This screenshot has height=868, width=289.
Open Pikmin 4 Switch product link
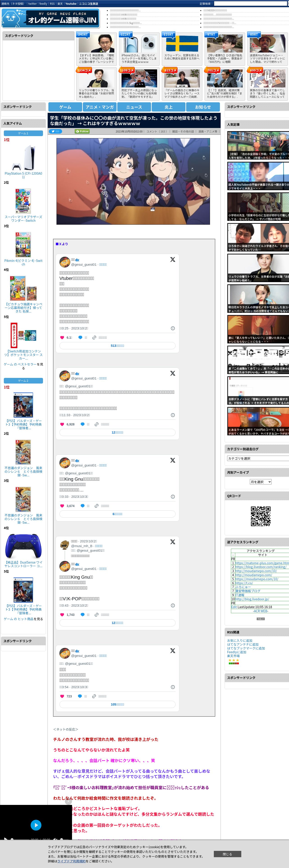[23, 263]
